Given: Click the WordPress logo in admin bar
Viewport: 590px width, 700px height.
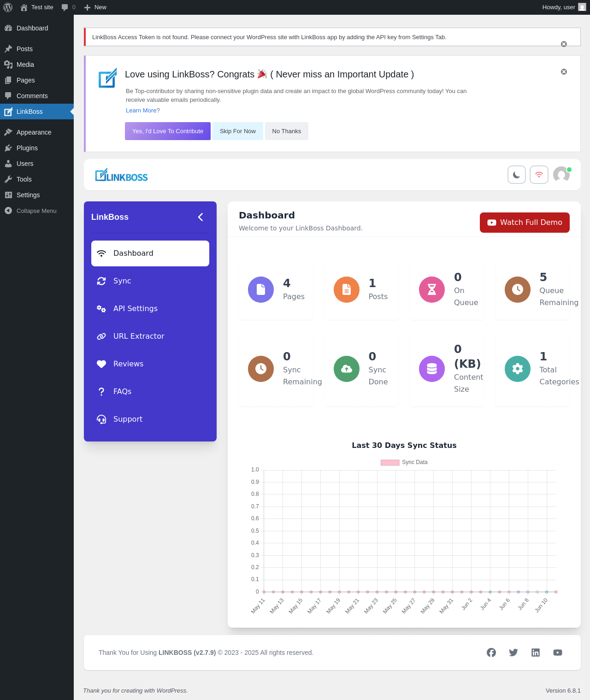Looking at the screenshot, I should 8,7.
